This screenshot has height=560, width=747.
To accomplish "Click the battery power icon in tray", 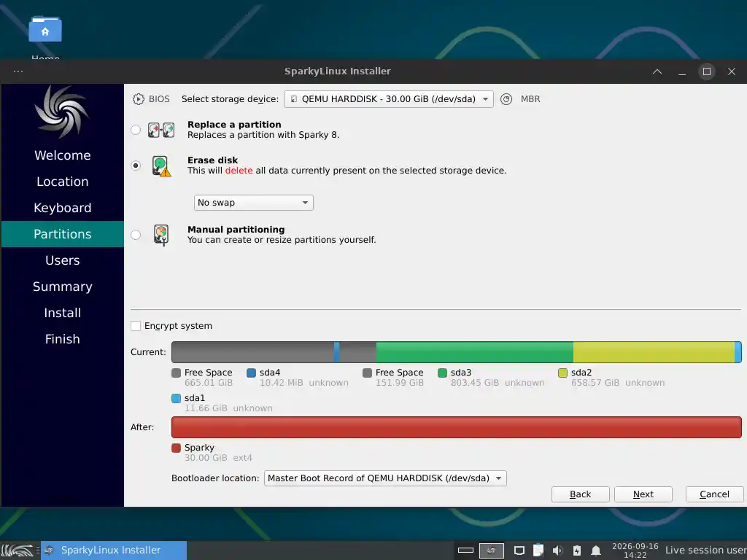I will tap(577, 551).
